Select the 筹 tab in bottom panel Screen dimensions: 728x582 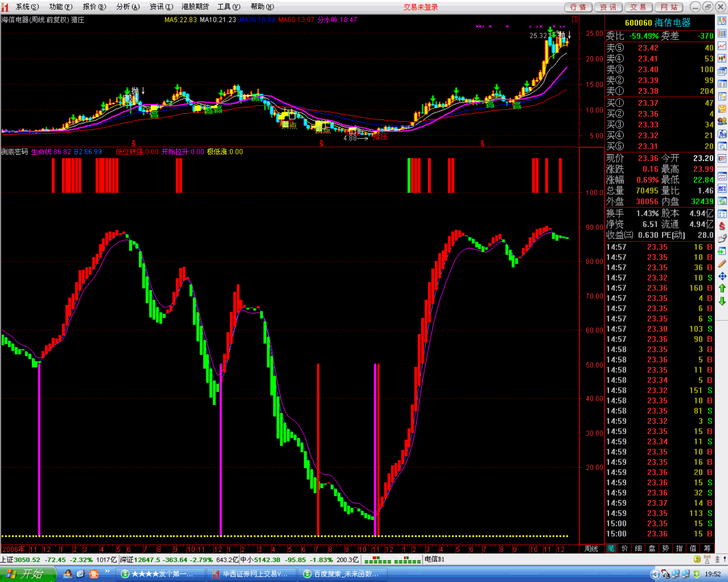tap(707, 548)
